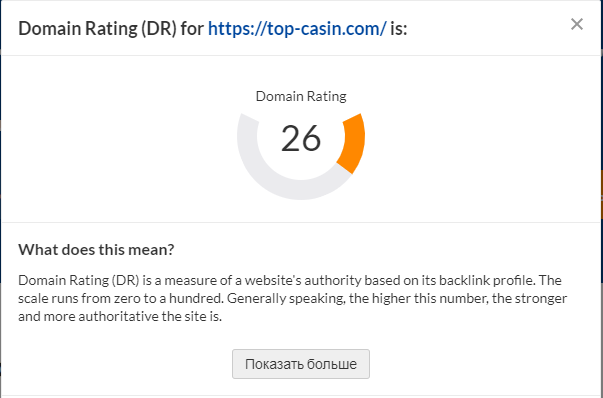Click the What does this mean? heading
Viewport: 603px width, 398px height.
click(x=96, y=250)
